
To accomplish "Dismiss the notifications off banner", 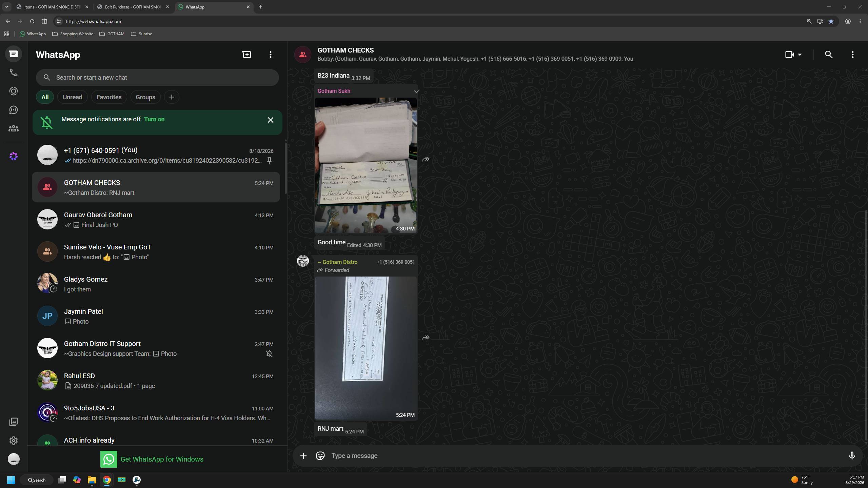I will tap(270, 120).
